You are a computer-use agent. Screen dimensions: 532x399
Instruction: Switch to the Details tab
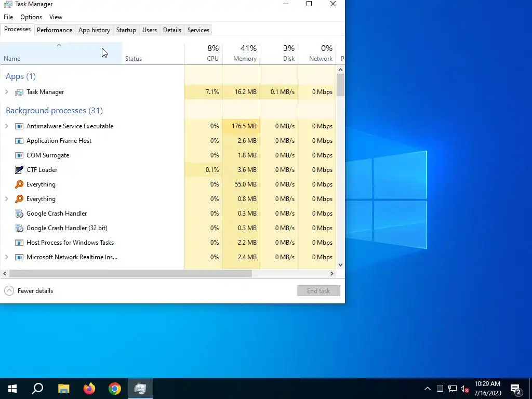(172, 30)
